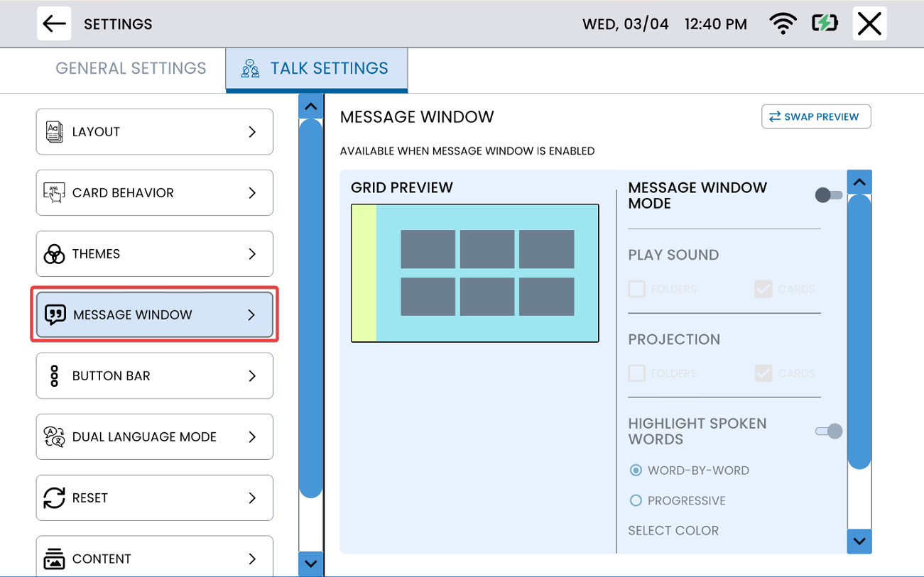Click the Layout page icon
Screen dimensions: 924x577
tap(54, 132)
